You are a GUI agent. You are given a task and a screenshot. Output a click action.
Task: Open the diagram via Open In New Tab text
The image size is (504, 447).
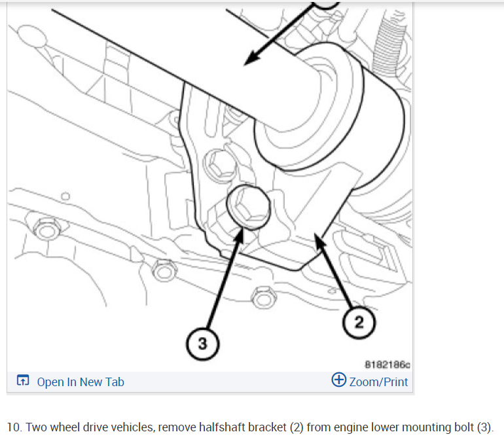point(81,382)
